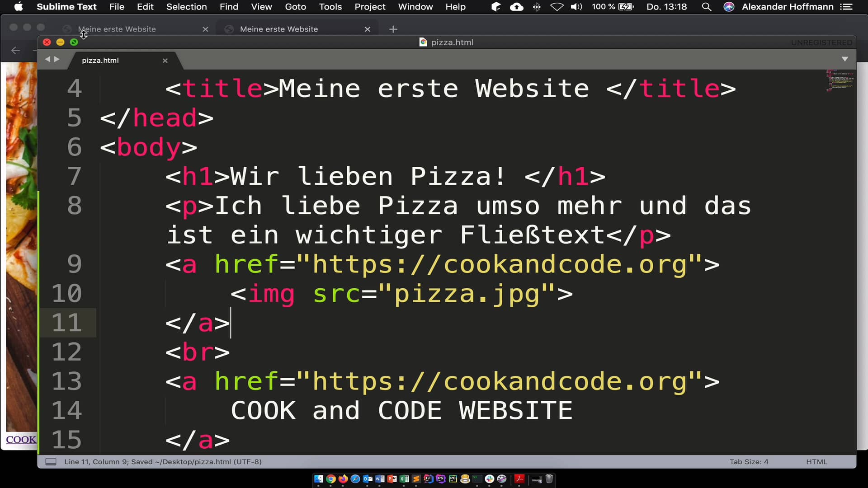Open Slack from the Dock
This screenshot has height=488, width=868.
(x=489, y=479)
